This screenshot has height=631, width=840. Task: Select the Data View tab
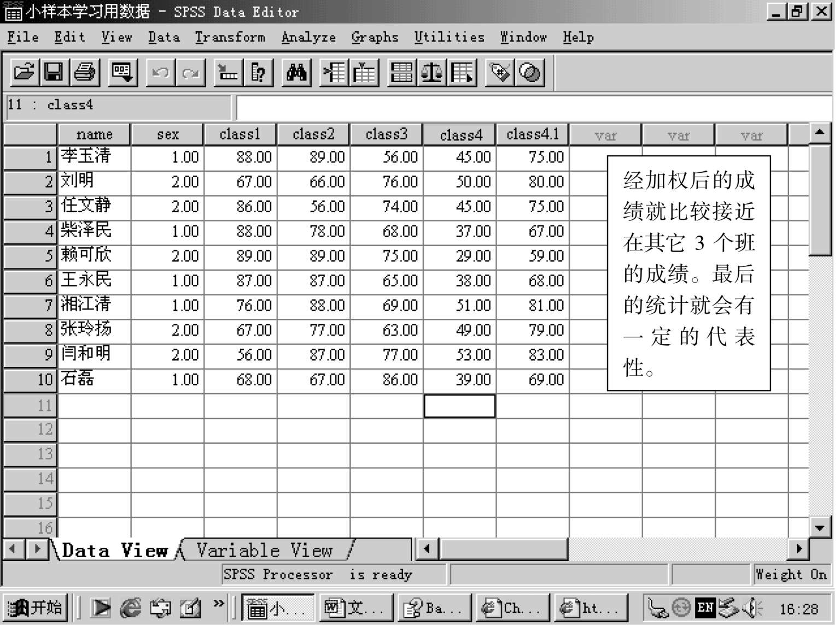[114, 550]
